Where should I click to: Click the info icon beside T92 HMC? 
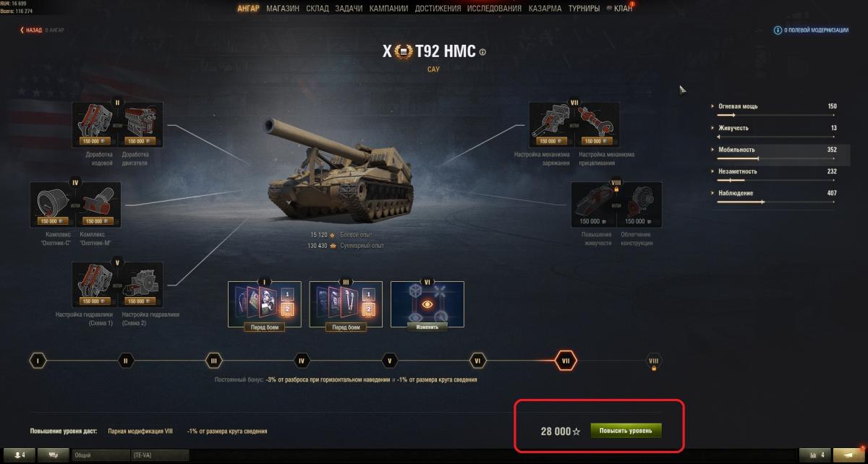click(482, 52)
